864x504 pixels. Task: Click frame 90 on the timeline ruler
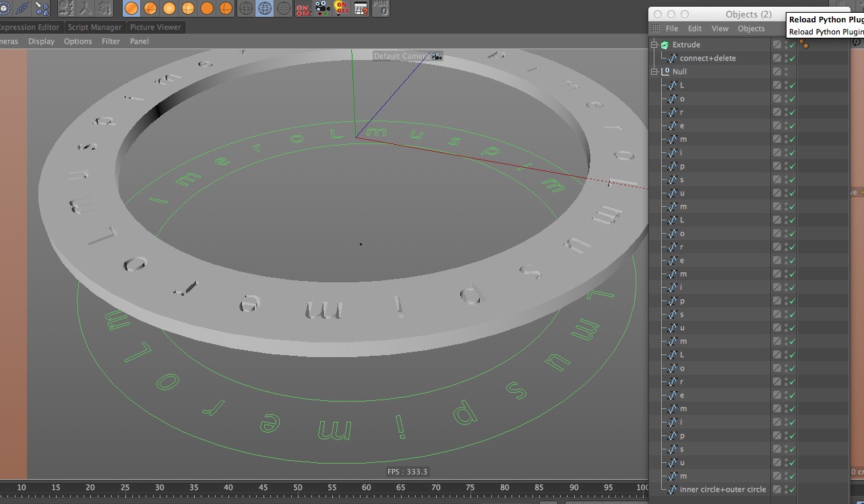pos(574,487)
